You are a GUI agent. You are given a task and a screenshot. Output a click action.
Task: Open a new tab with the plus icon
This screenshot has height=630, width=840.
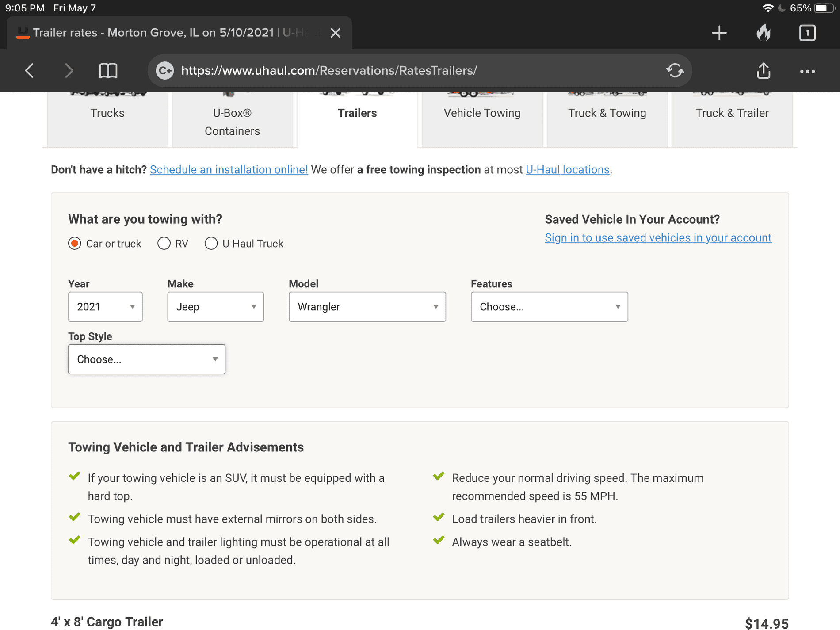(x=719, y=33)
